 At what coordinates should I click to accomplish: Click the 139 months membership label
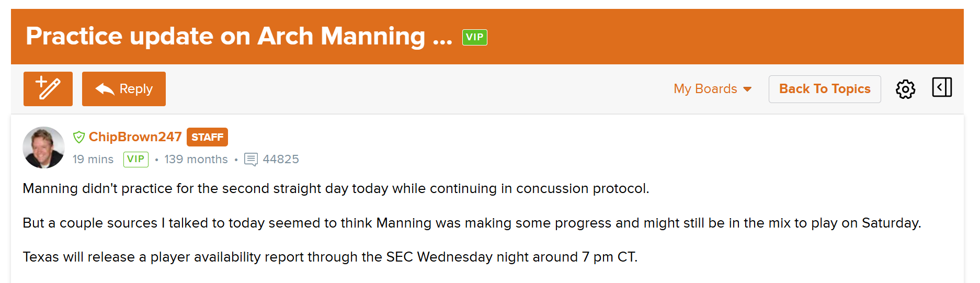[196, 159]
